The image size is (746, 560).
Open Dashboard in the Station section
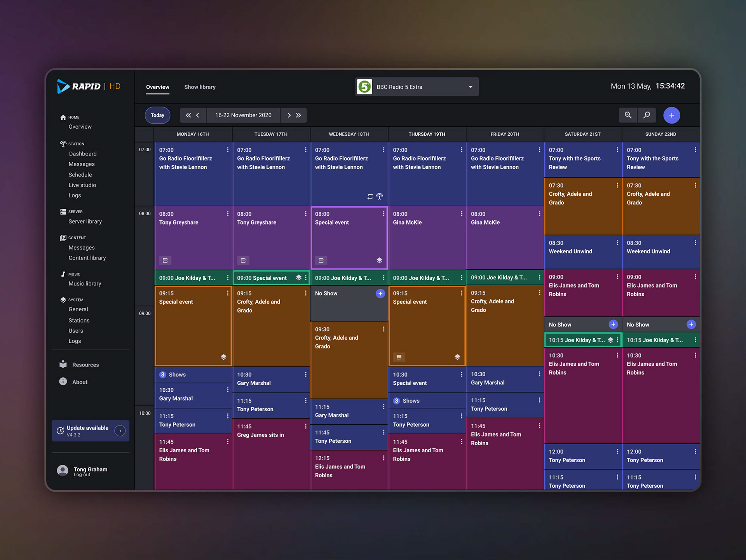point(83,154)
